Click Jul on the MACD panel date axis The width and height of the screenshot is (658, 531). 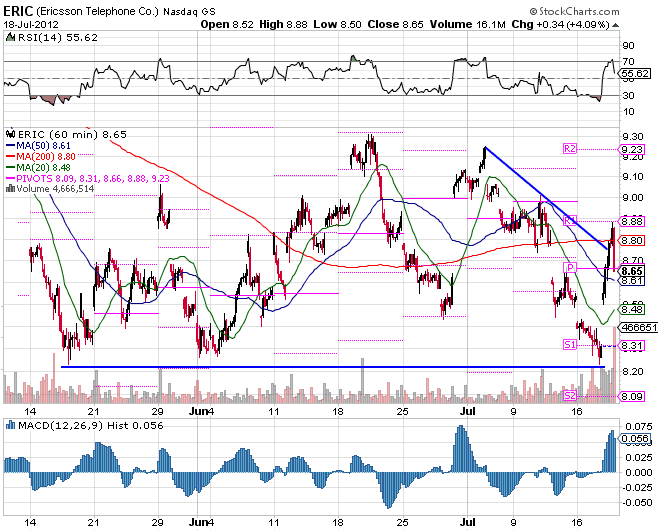point(467,523)
